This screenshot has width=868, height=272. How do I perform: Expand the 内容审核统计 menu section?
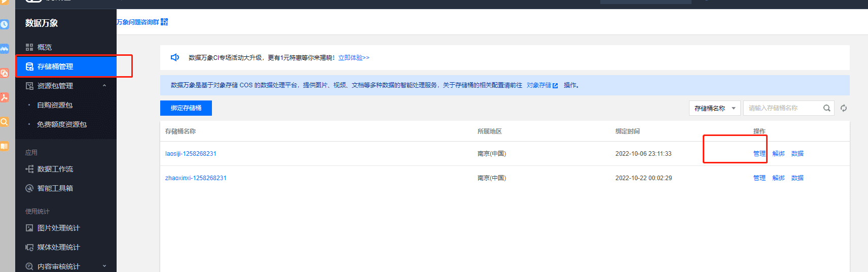pos(104,266)
